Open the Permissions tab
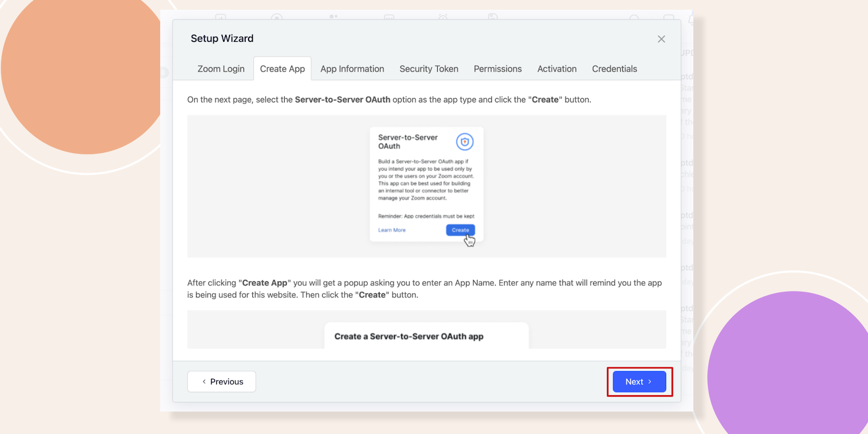Screen dimensions: 868x434 click(x=497, y=69)
